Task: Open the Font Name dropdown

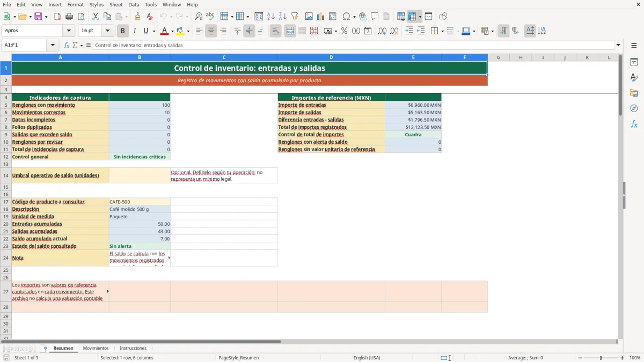Action: tap(69, 31)
